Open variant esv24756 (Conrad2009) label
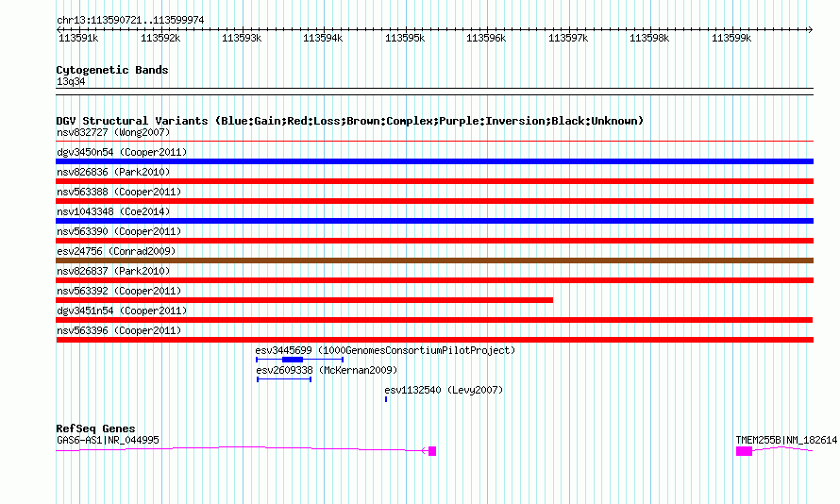 [x=116, y=251]
